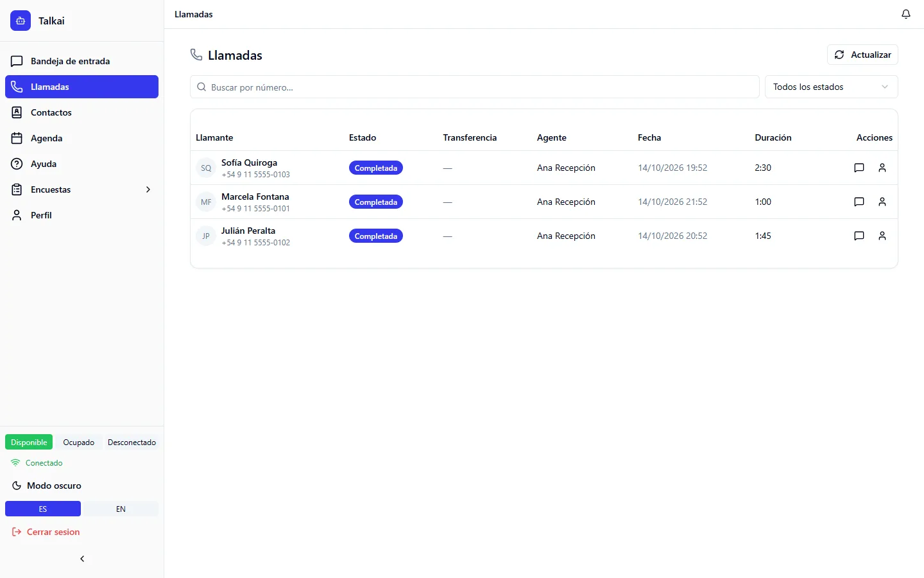Go to Bandeja de entrada
The height and width of the screenshot is (578, 924).
pos(81,61)
